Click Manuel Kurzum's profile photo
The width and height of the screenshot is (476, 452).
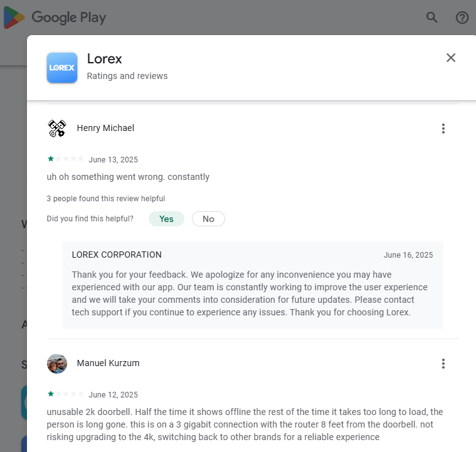(57, 364)
